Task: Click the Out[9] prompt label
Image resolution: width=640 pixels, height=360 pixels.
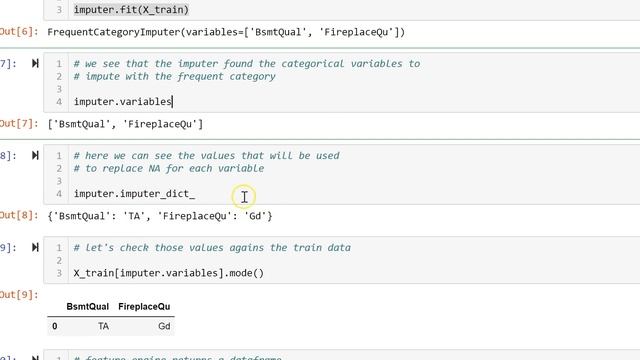Action: click(x=19, y=294)
